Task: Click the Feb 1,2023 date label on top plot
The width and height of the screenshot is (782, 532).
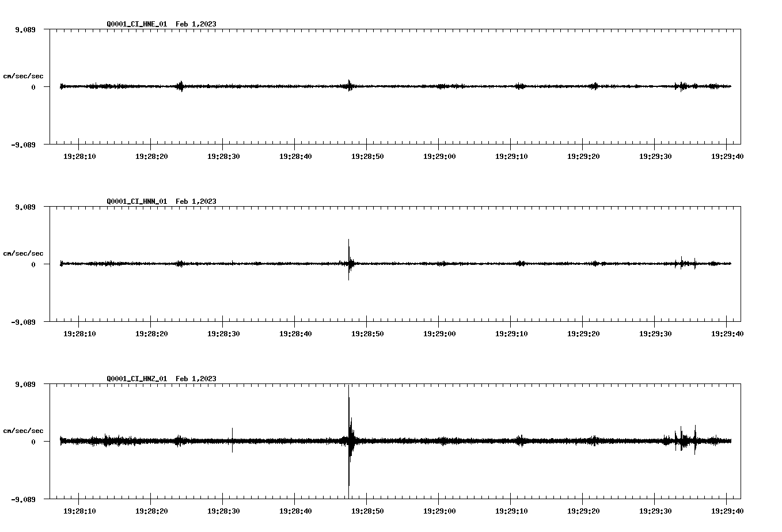Action: click(x=196, y=24)
